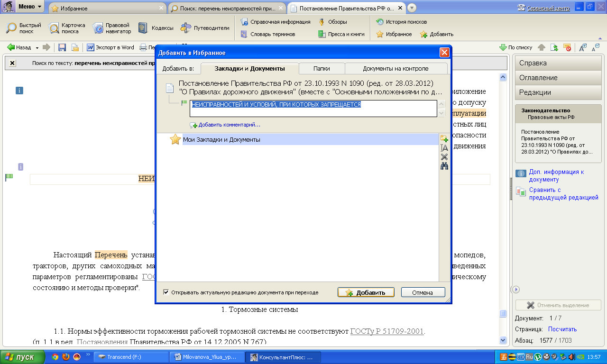Click the forward arrow next to Назад
This screenshot has width=607, height=364.
click(46, 47)
